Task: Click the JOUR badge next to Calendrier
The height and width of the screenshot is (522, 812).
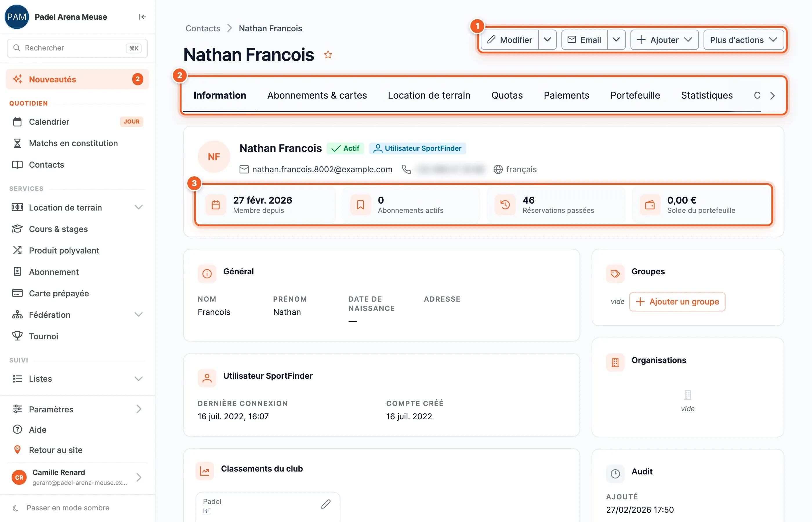Action: point(131,121)
